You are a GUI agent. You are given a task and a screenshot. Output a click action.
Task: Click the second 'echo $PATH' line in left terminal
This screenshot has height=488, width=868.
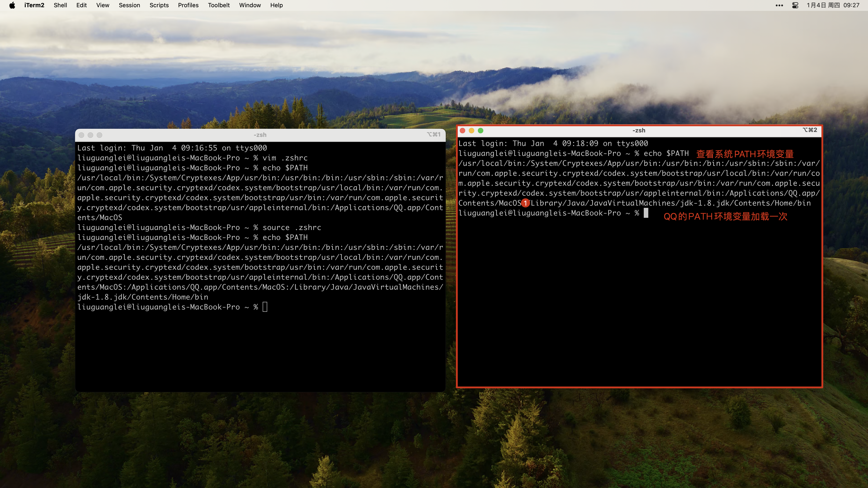coord(192,237)
